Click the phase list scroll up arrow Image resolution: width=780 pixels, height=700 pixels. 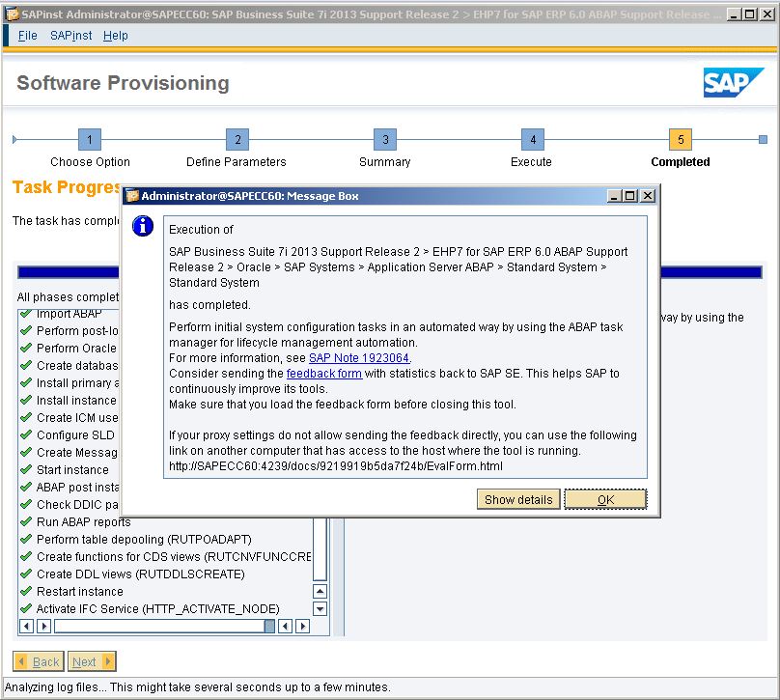320,592
